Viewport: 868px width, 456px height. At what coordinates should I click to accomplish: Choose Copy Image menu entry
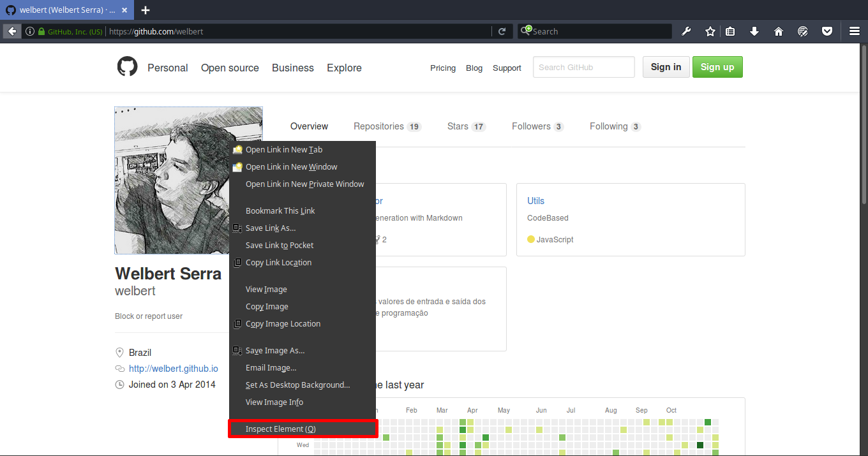303,307
